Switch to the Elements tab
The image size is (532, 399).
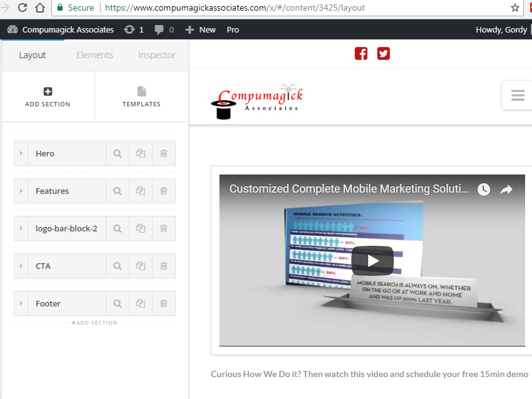coord(94,55)
